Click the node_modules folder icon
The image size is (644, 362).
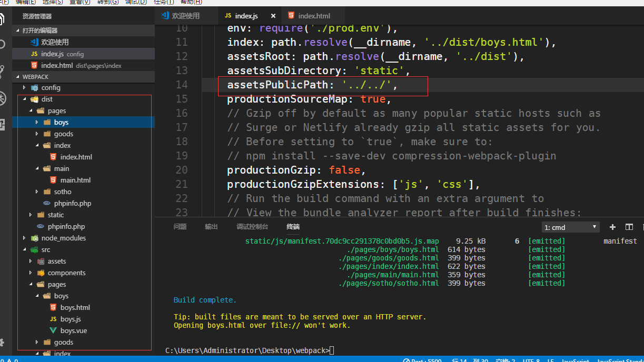(35, 238)
